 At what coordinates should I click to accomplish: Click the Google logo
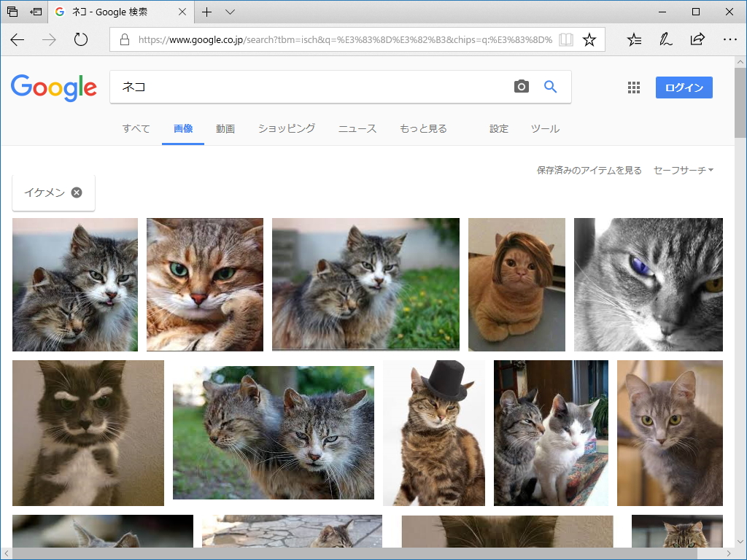53,87
